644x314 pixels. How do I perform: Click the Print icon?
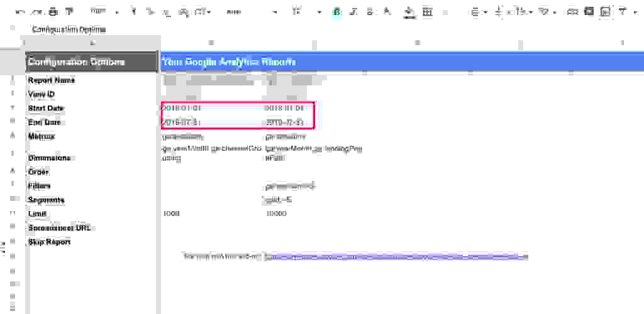click(53, 12)
